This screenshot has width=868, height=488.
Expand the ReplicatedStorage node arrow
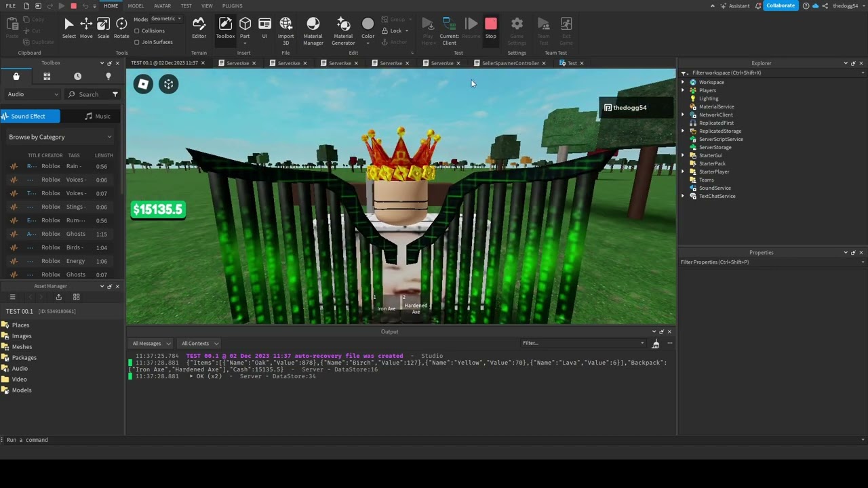[x=683, y=131]
